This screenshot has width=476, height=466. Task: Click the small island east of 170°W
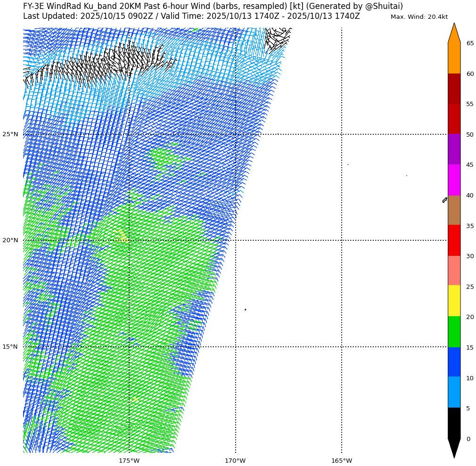[x=245, y=310]
